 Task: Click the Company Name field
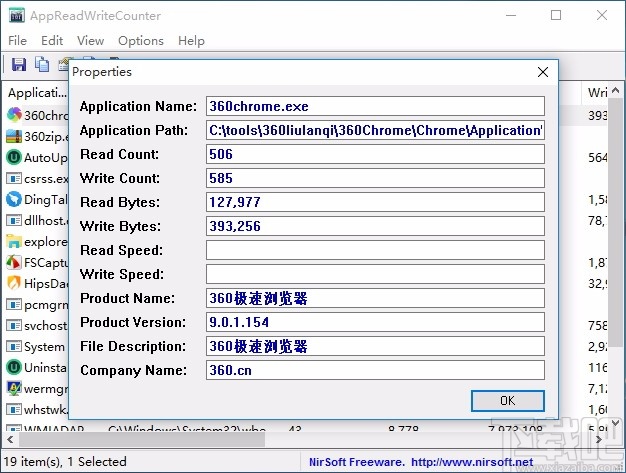(375, 370)
